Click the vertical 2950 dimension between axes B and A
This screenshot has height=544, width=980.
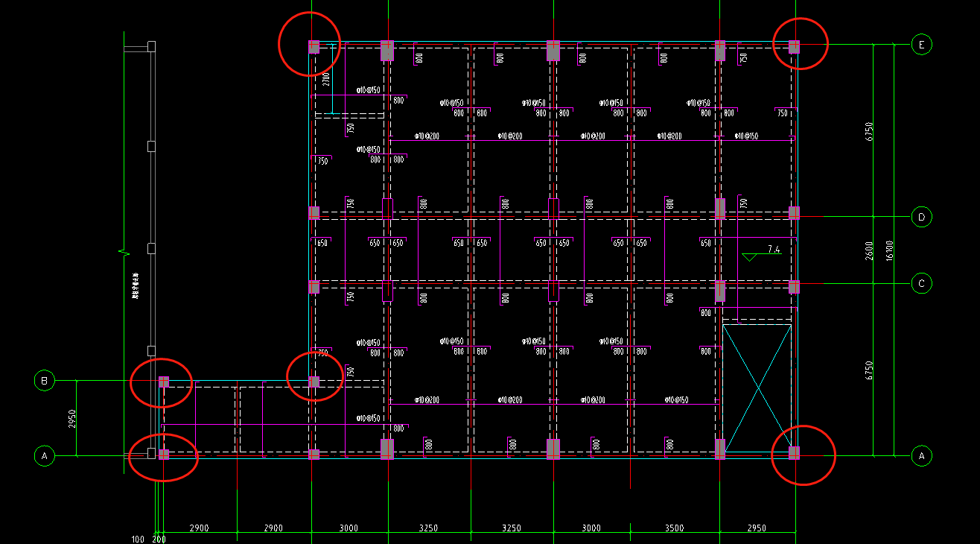pos(72,418)
